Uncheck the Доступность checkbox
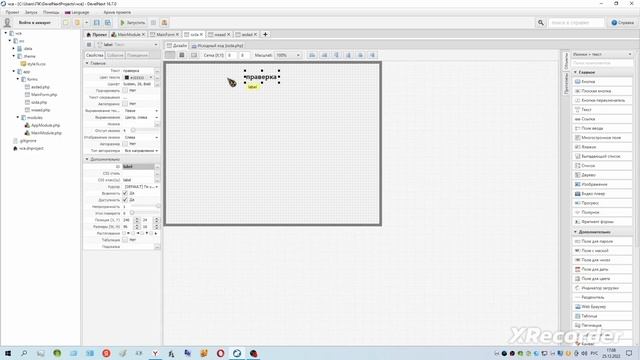Viewport: 640px width, 360px height. click(125, 200)
